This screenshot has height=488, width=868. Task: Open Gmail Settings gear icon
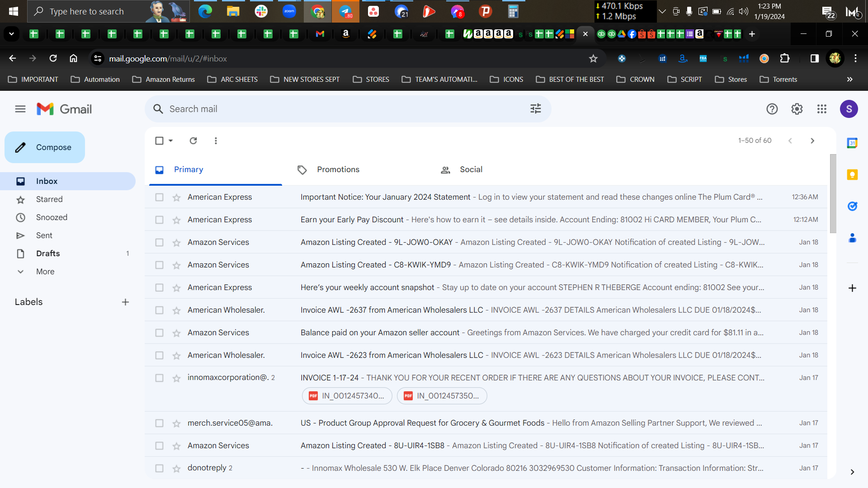click(797, 109)
